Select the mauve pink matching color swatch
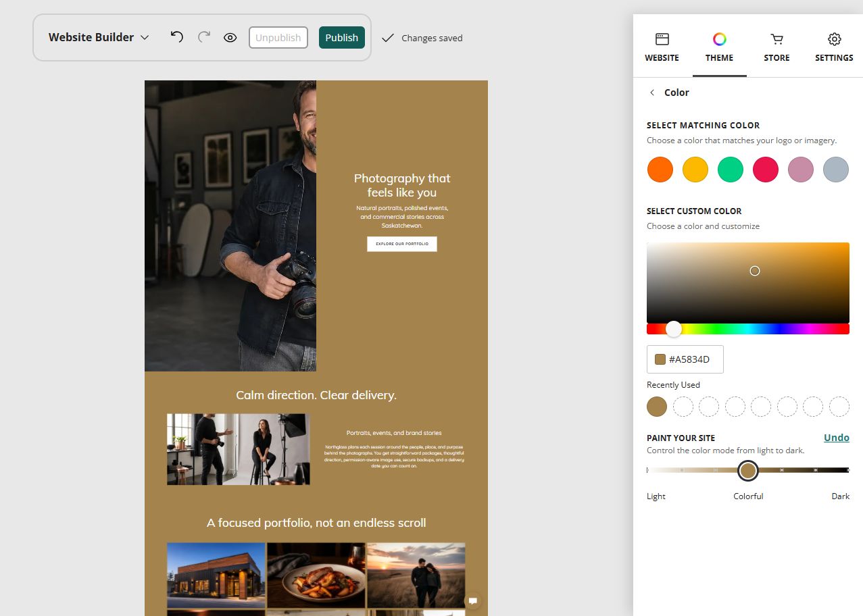This screenshot has width=863, height=616. (801, 170)
